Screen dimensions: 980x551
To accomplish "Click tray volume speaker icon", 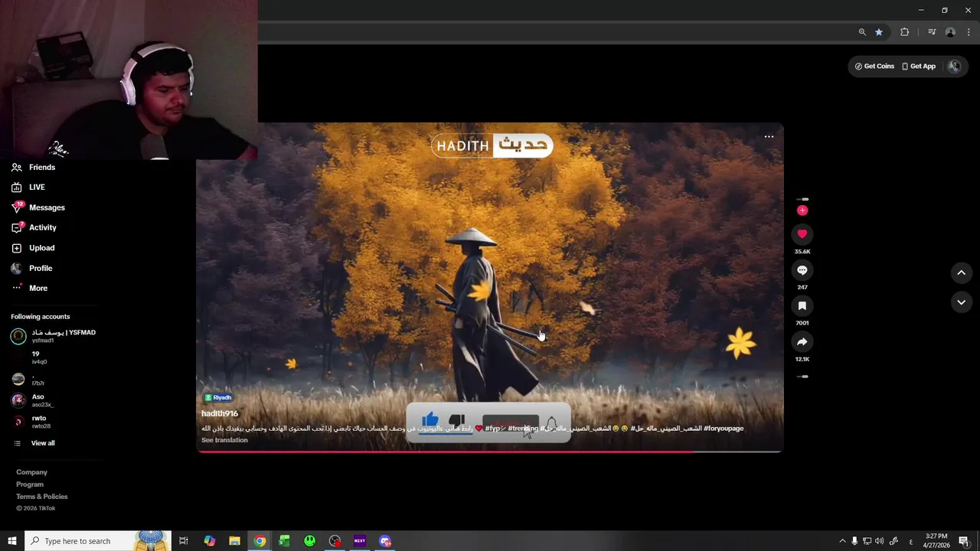I will [x=879, y=541].
